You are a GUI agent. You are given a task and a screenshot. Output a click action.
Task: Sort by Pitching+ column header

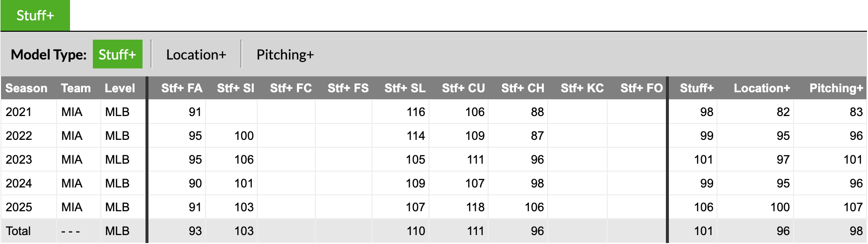(x=836, y=88)
